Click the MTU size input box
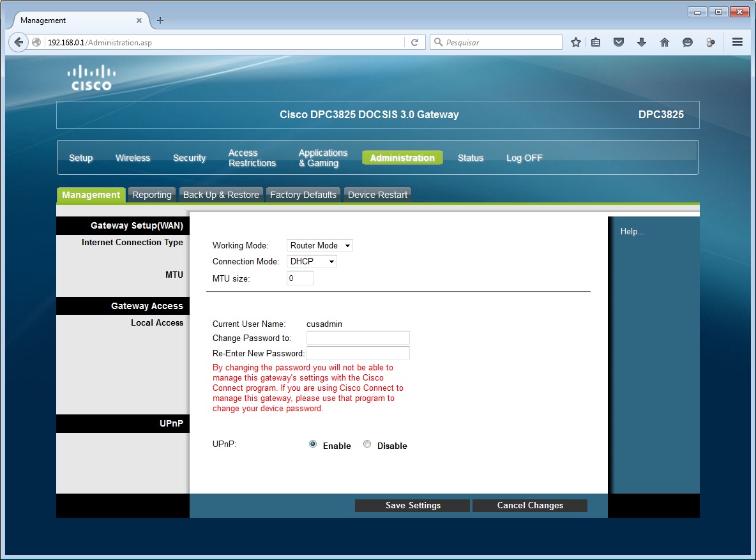Image resolution: width=756 pixels, height=560 pixels. 300,278
